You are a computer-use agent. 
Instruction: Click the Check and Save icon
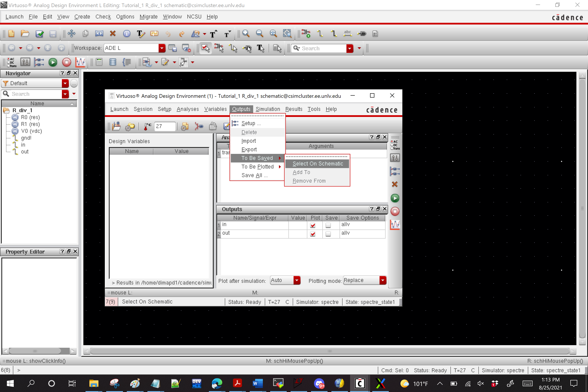click(x=39, y=34)
